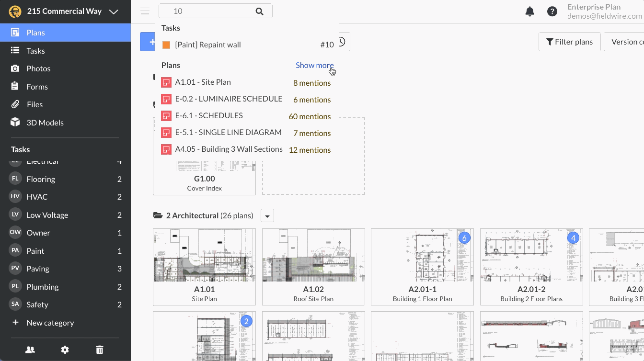Open the Plans sidebar section
This screenshot has height=361, width=644.
(65, 33)
